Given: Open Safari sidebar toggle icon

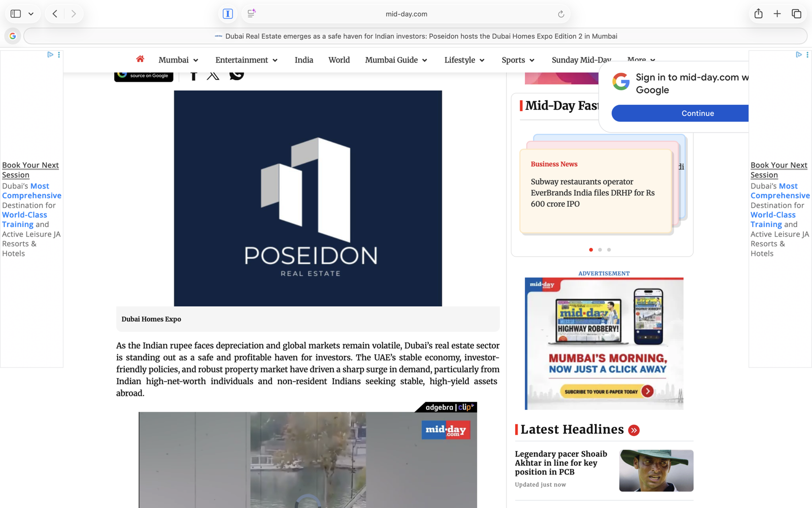Looking at the screenshot, I should tap(16, 14).
